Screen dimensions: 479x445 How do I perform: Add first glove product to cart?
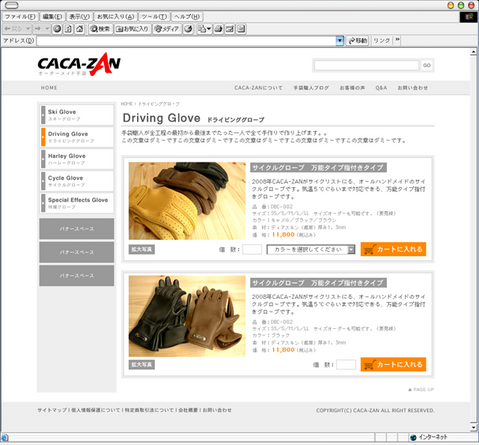point(393,249)
